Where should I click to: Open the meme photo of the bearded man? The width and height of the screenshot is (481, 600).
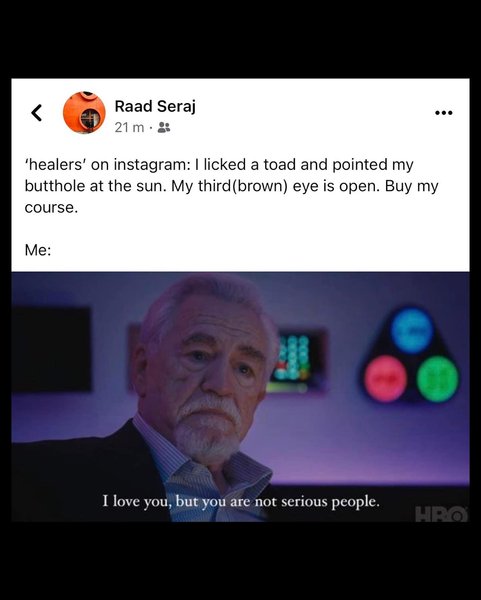click(x=240, y=396)
